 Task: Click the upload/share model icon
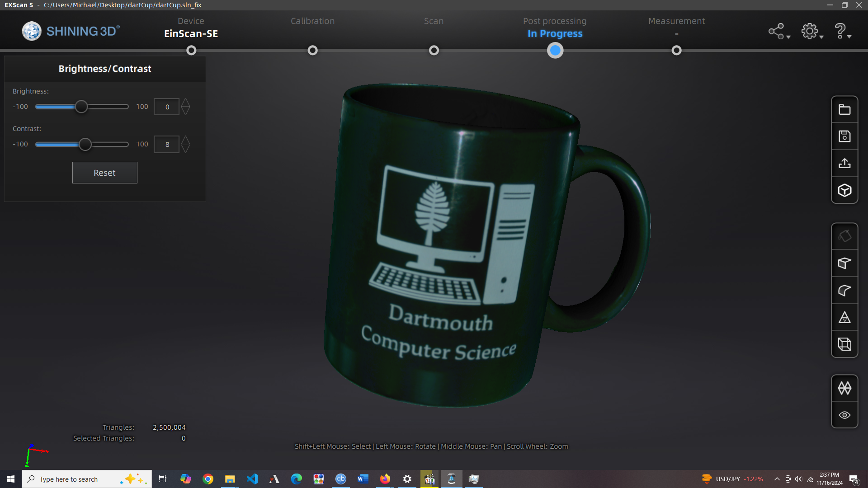click(x=844, y=163)
